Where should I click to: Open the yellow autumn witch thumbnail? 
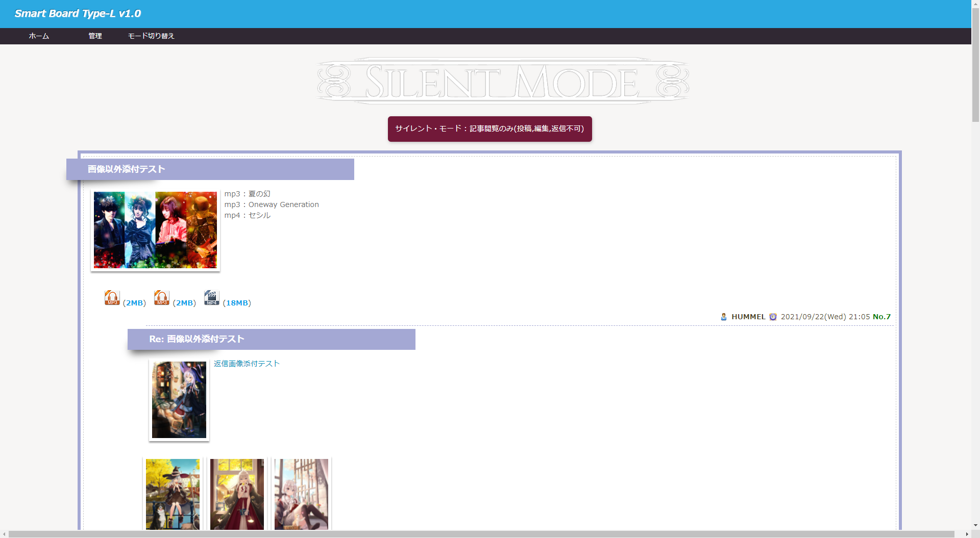tap(173, 494)
